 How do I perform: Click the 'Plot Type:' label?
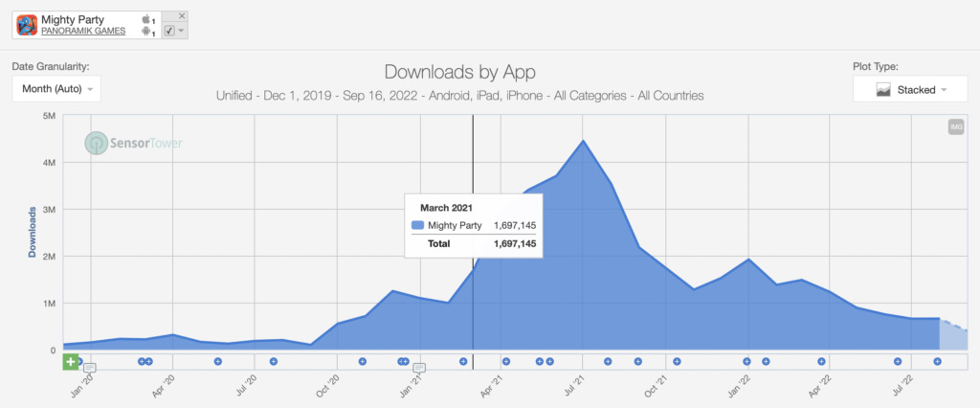876,66
